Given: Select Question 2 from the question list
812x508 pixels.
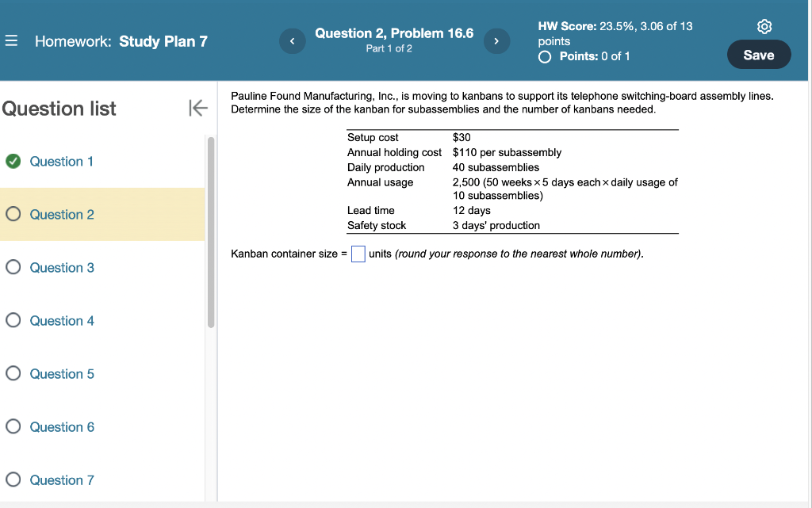Looking at the screenshot, I should pyautogui.click(x=60, y=214).
